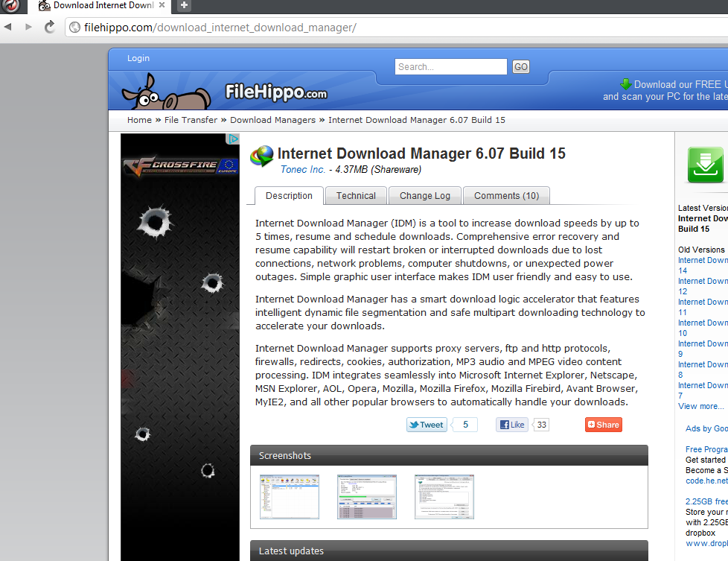Click the Crossfire Europe logo in the ad
This screenshot has height=561, width=728.
point(180,166)
